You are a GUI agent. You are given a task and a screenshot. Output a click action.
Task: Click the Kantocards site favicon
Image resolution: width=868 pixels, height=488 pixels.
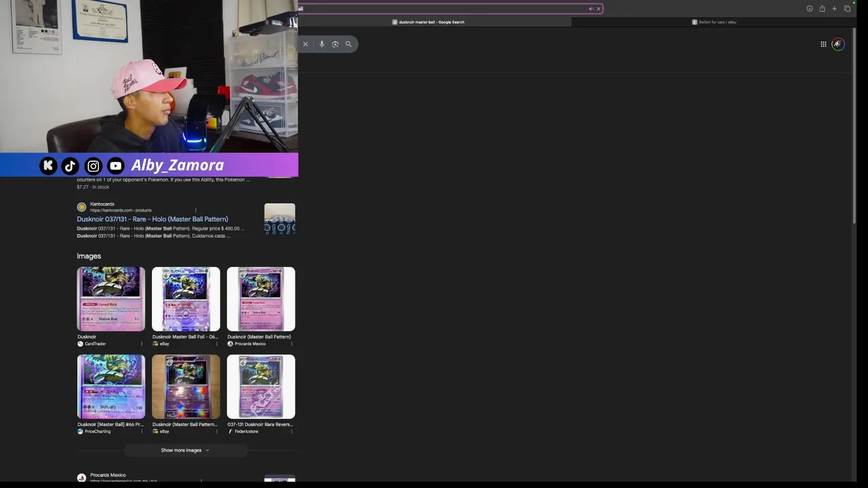(81, 207)
